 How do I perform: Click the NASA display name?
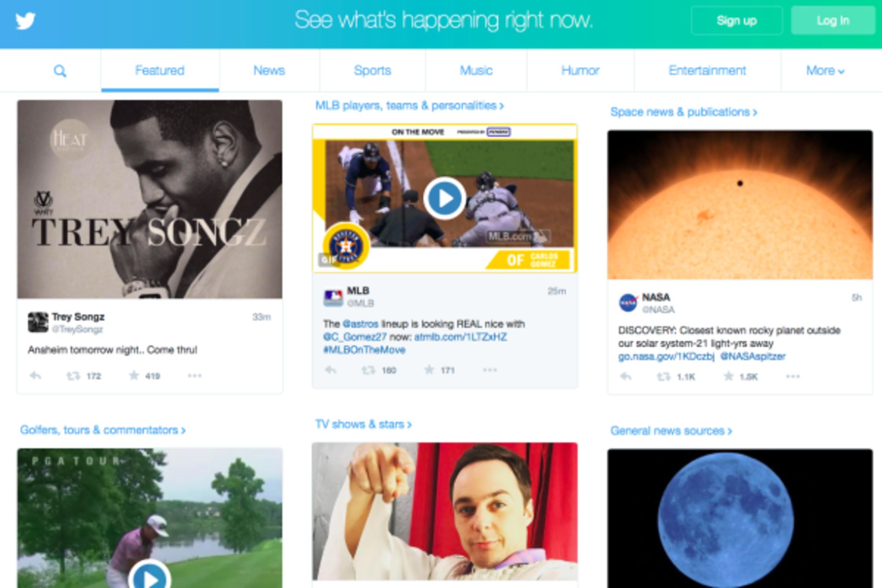click(x=656, y=297)
